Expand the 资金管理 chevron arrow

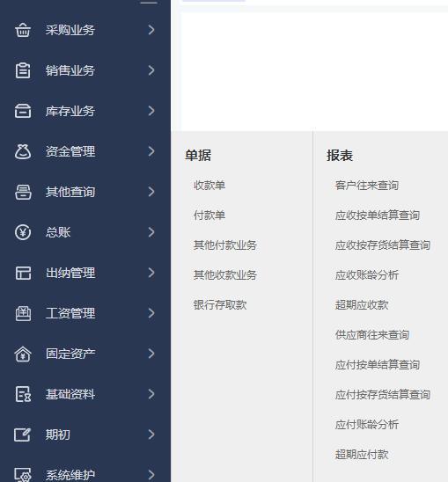click(x=151, y=151)
